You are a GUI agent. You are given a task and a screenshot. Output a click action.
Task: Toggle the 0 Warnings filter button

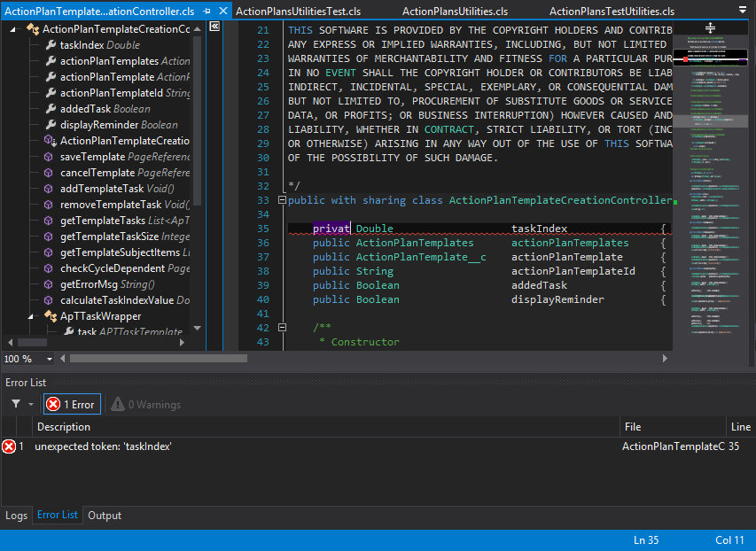pos(146,404)
